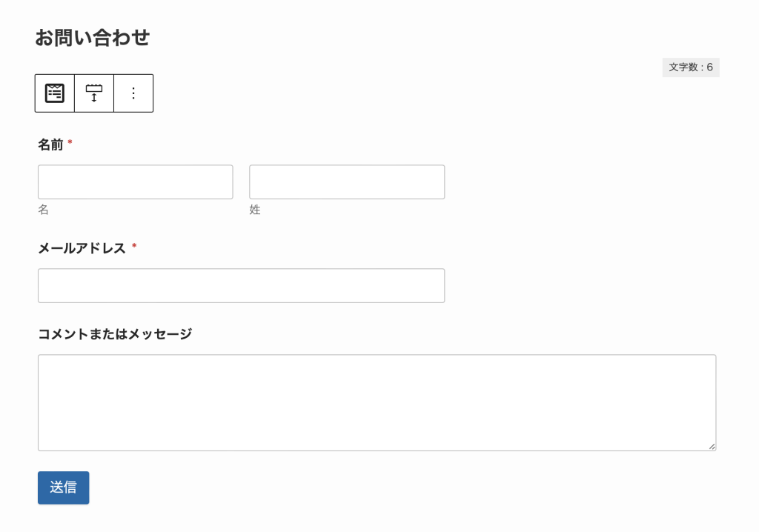Click the 名 sub-label under first input

(44, 210)
